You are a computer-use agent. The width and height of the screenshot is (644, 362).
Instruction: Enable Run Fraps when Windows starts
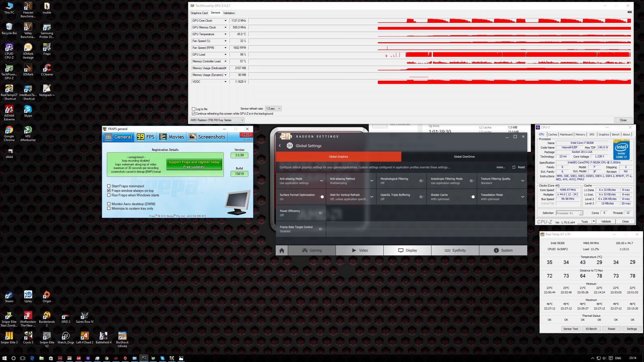pos(109,195)
